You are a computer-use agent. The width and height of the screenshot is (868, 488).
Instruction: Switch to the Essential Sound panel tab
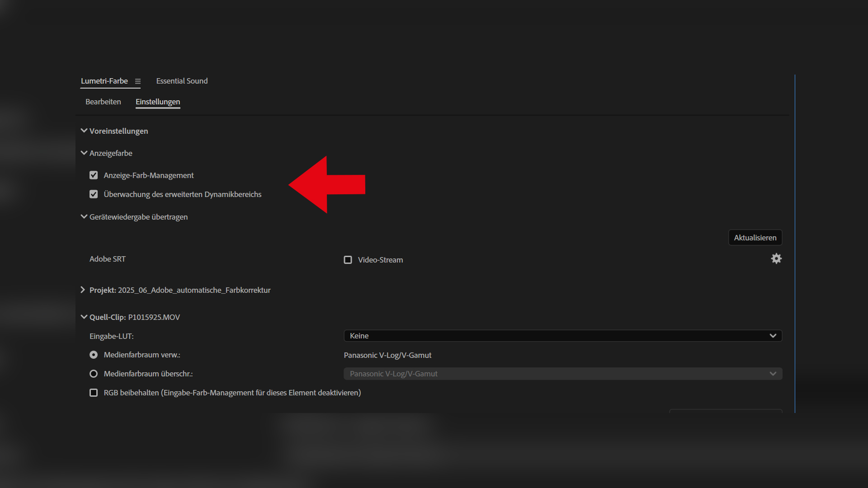click(x=182, y=81)
